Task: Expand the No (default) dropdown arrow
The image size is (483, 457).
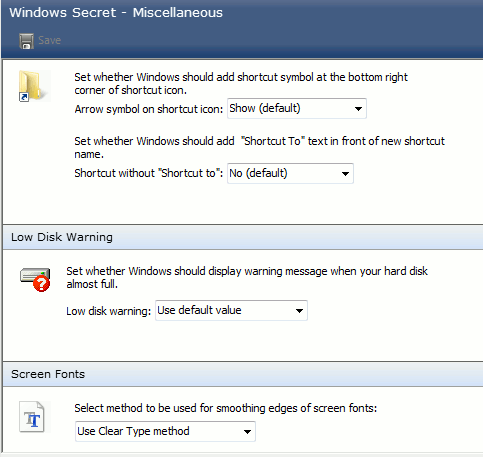Action: 345,174
